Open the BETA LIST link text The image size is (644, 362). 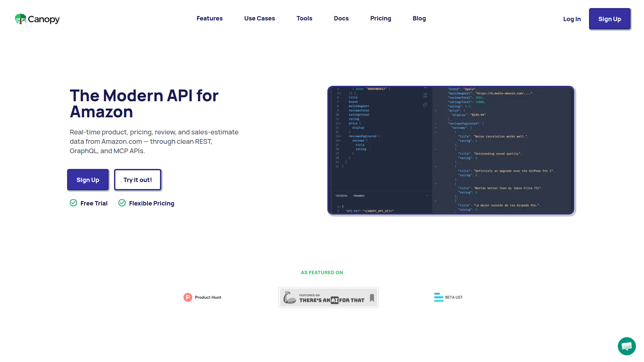coord(454,297)
